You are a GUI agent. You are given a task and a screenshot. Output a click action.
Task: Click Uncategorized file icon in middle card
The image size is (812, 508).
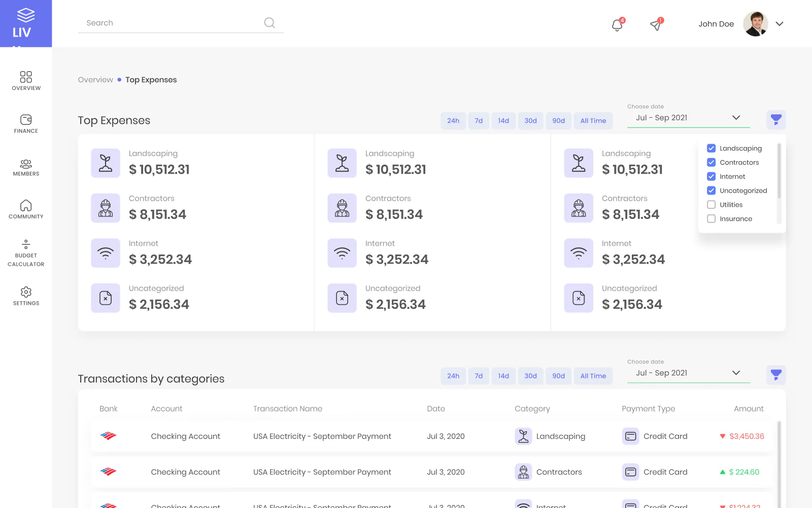pos(342,298)
